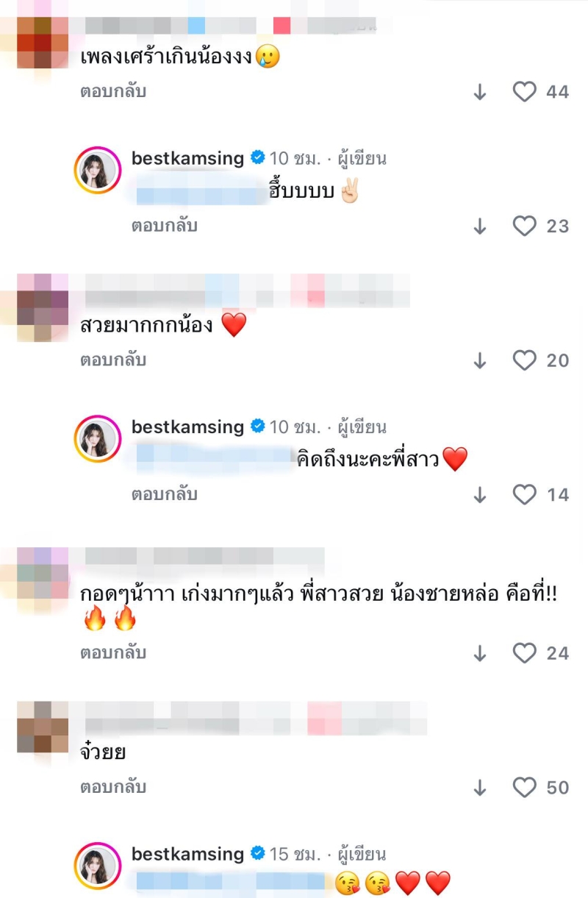The width and height of the screenshot is (588, 898).
Task: Open the bestkamsing username in second reply
Action: click(187, 427)
